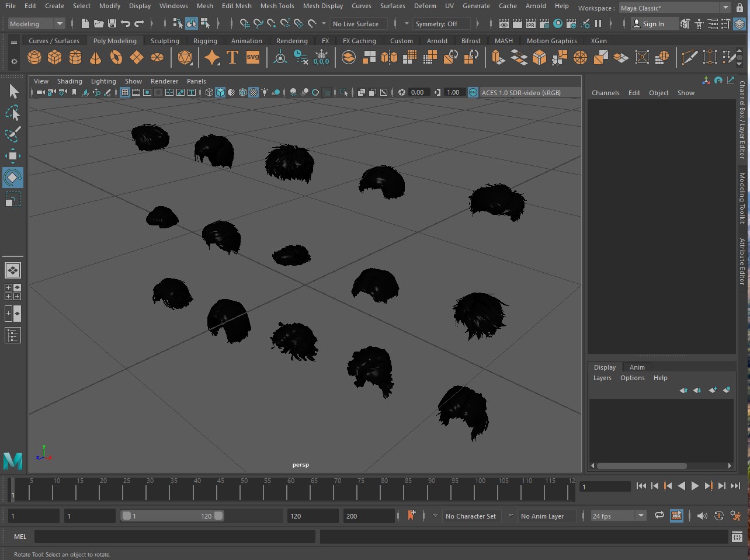
Task: Select the Move tool in toolbox
Action: (13, 156)
